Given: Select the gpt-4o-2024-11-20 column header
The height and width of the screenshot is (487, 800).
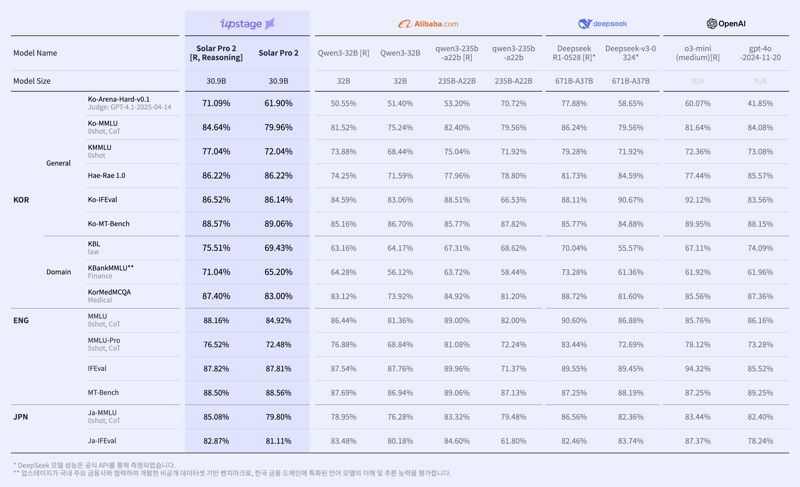Looking at the screenshot, I should tap(760, 53).
